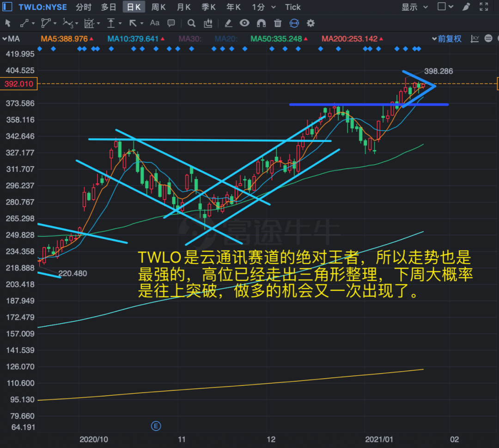Select the Aa text annotation tool

(155, 23)
